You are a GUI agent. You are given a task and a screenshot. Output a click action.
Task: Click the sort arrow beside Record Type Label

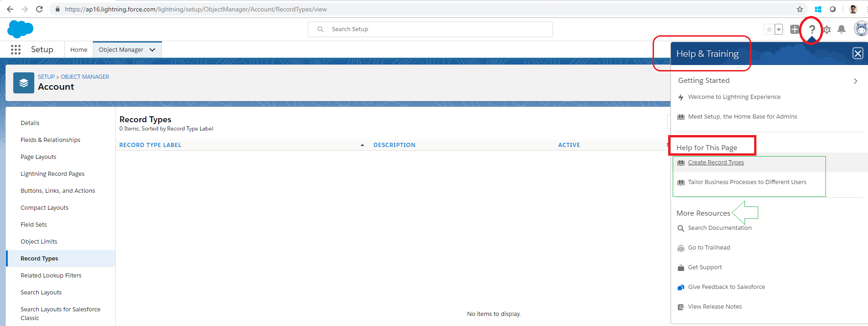point(362,145)
